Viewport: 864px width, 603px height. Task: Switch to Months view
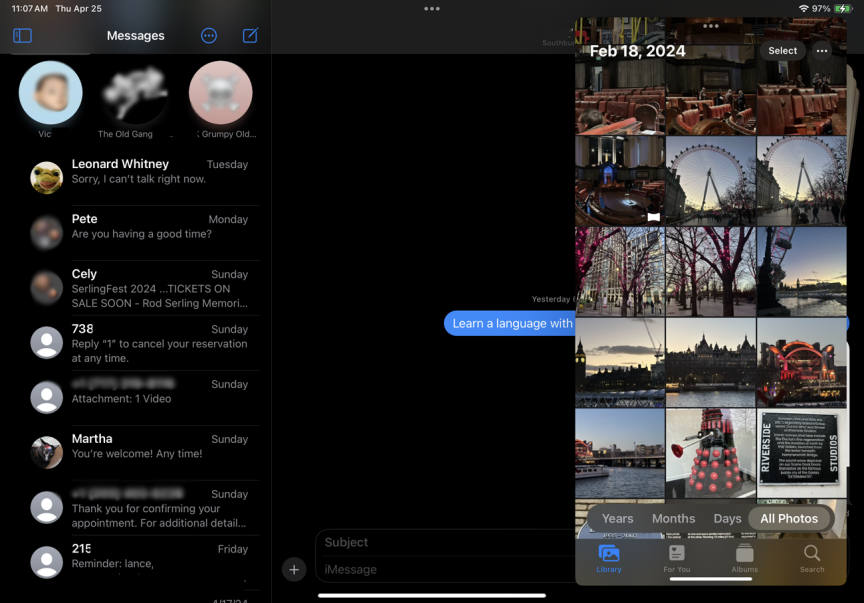point(673,518)
